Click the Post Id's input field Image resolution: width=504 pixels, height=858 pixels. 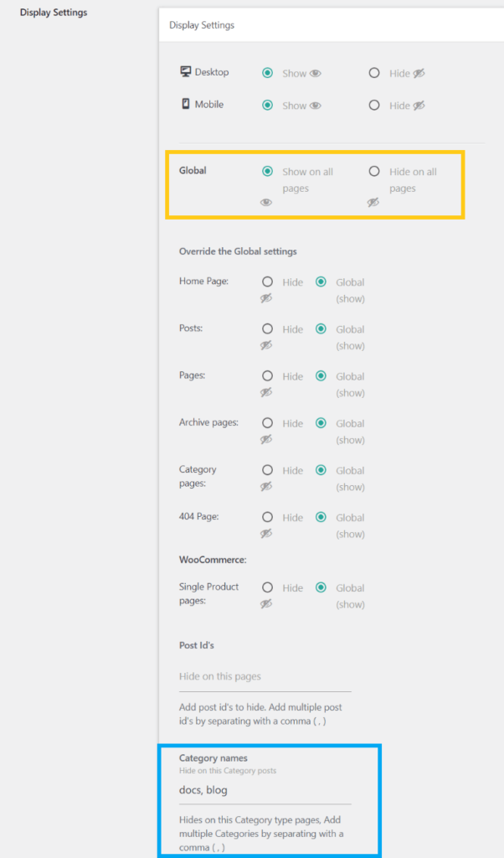pos(265,676)
